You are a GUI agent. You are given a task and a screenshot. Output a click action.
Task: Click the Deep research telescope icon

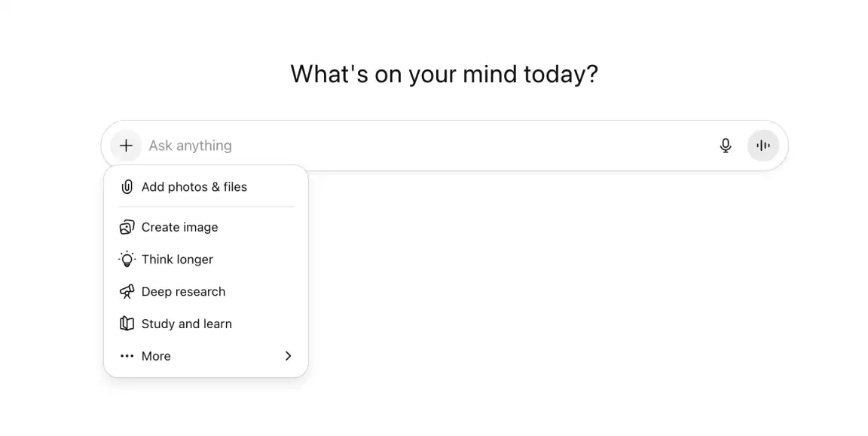click(x=127, y=292)
